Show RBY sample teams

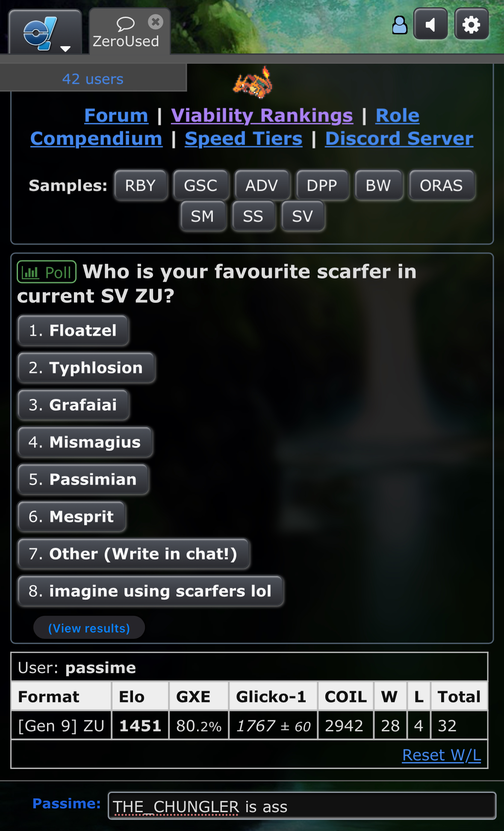[141, 185]
